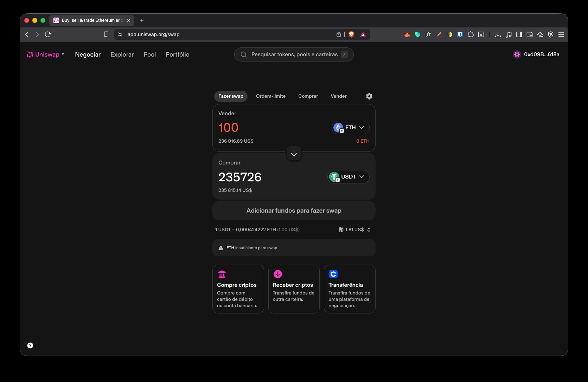Screen dimensions: 588x382
Task: Click the bank icon in Compre criptos
Action: pos(222,274)
